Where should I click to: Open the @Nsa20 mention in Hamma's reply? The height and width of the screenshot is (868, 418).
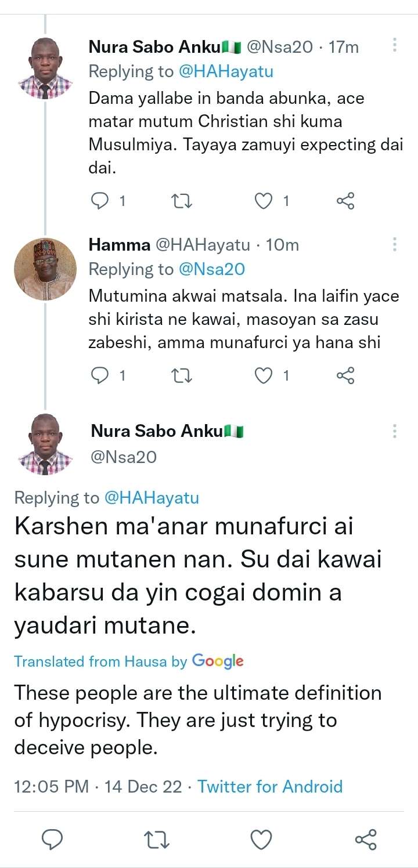click(211, 269)
